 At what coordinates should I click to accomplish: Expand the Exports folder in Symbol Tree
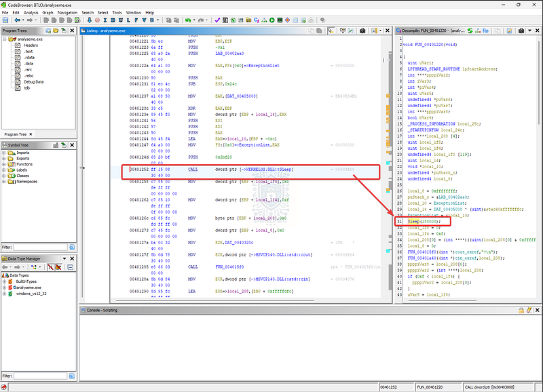4,159
